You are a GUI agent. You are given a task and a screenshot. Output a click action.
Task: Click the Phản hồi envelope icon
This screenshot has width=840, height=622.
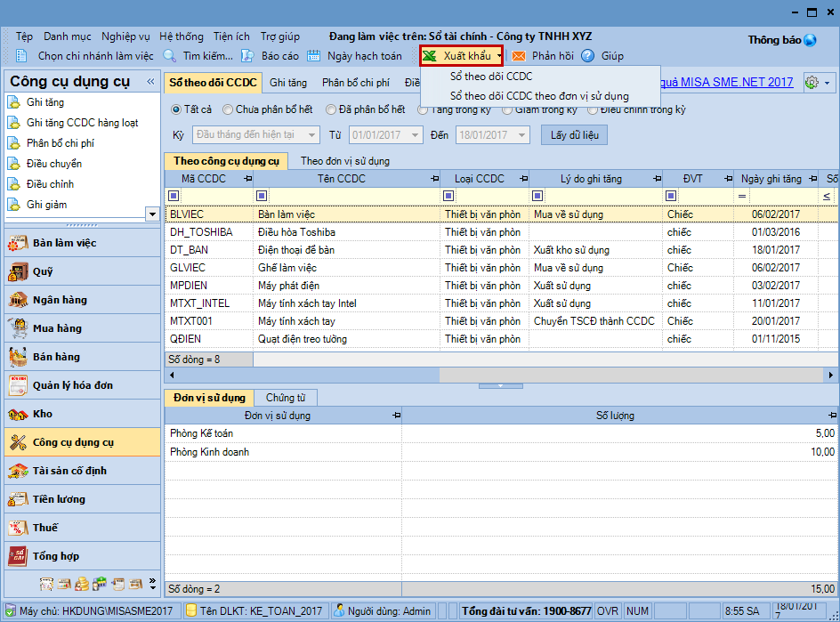coord(519,56)
